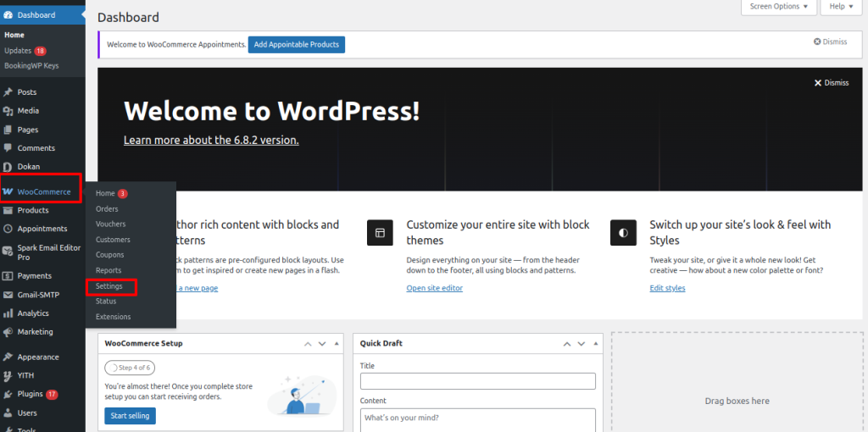
Task: Collapse the WooCommerce Setup panel toggle
Action: [x=337, y=344]
